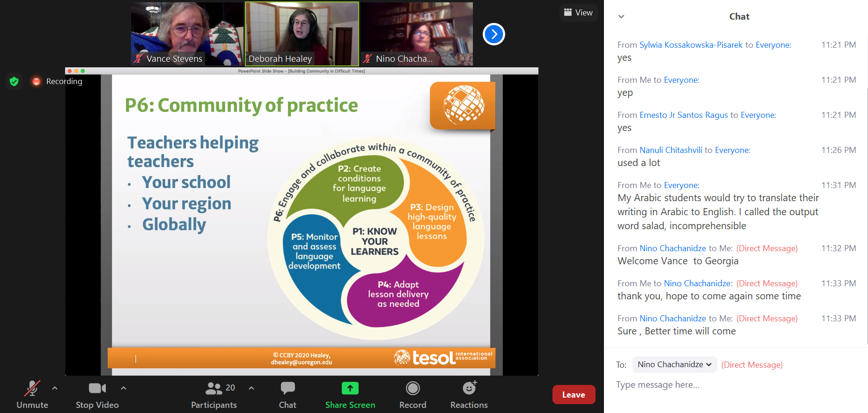Leave the meeting

point(574,394)
